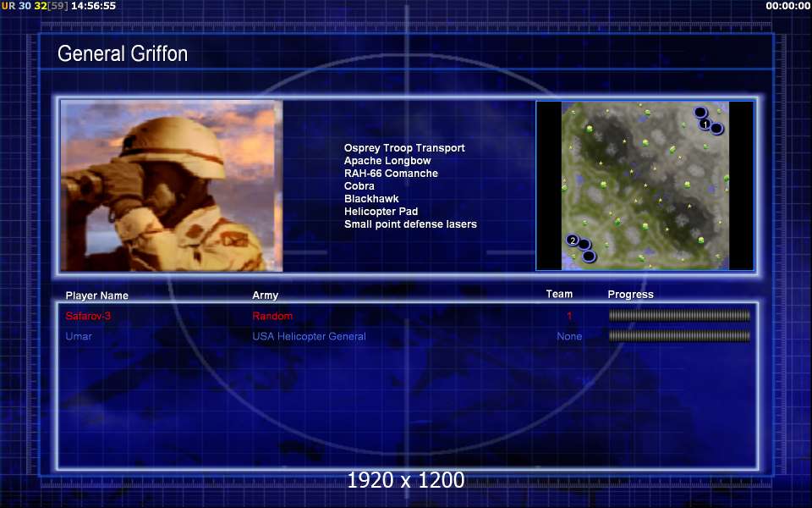812x508 pixels.
Task: Click Umar's loading progress bar
Action: tap(679, 336)
